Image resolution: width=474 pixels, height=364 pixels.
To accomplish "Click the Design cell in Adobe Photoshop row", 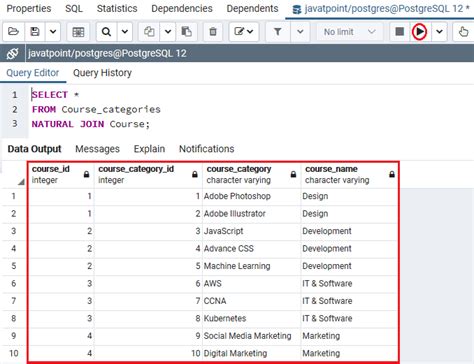I will 349,196.
